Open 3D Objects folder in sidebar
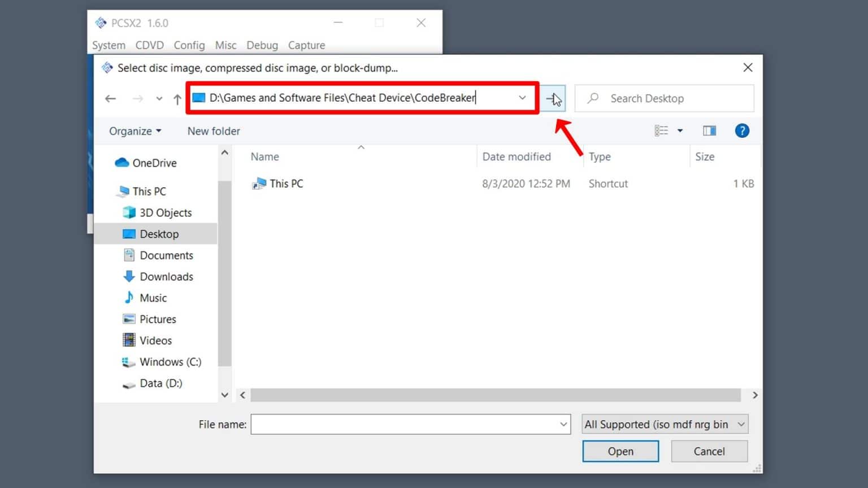 [x=157, y=213]
